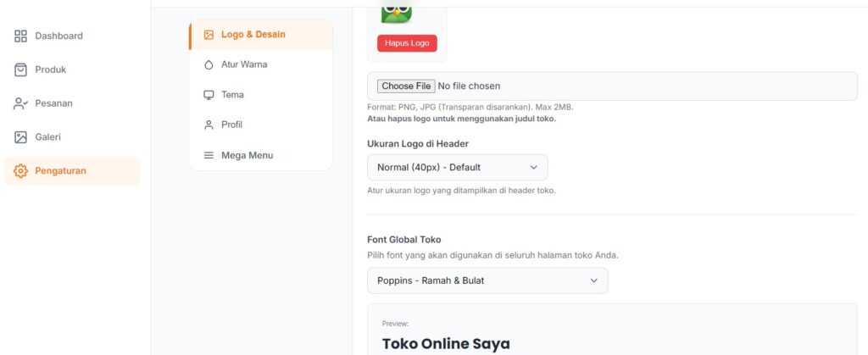Click the Produk shopping bag icon
The width and height of the screenshot is (868, 355).
(x=21, y=69)
